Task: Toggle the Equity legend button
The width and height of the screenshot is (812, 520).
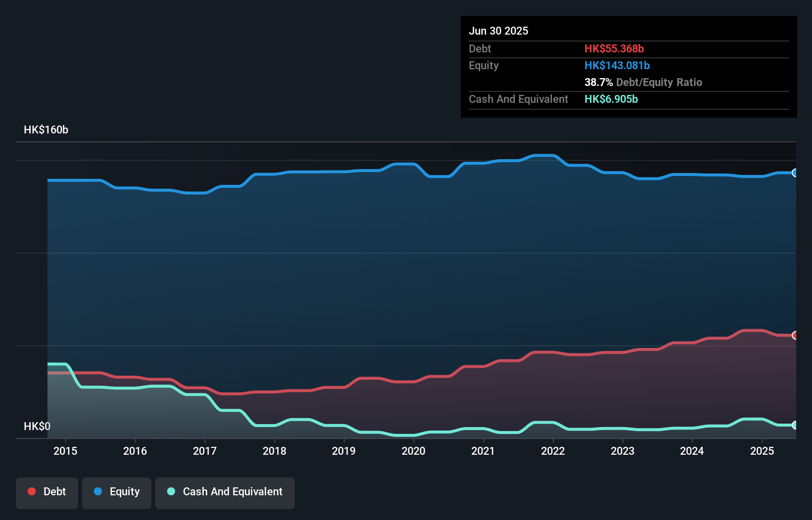Action: point(117,492)
